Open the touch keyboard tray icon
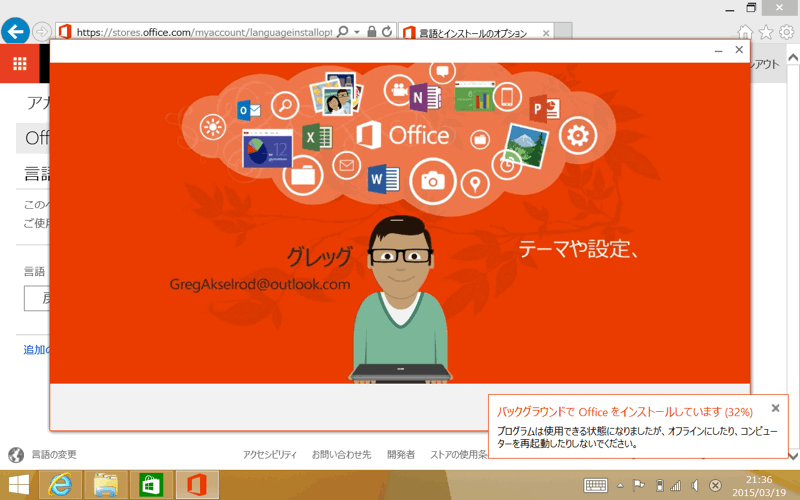 (595, 485)
